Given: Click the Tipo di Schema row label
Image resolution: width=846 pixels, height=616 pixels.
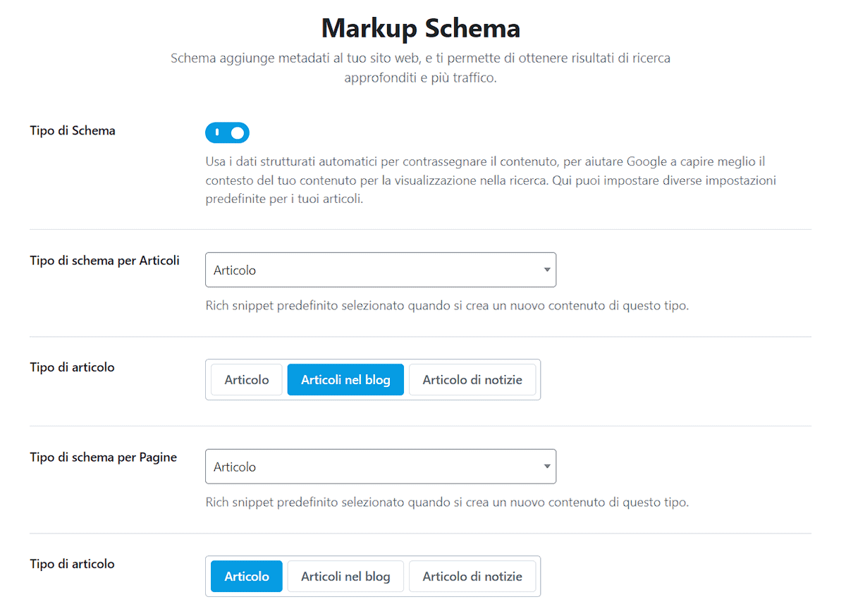Looking at the screenshot, I should click(x=71, y=130).
